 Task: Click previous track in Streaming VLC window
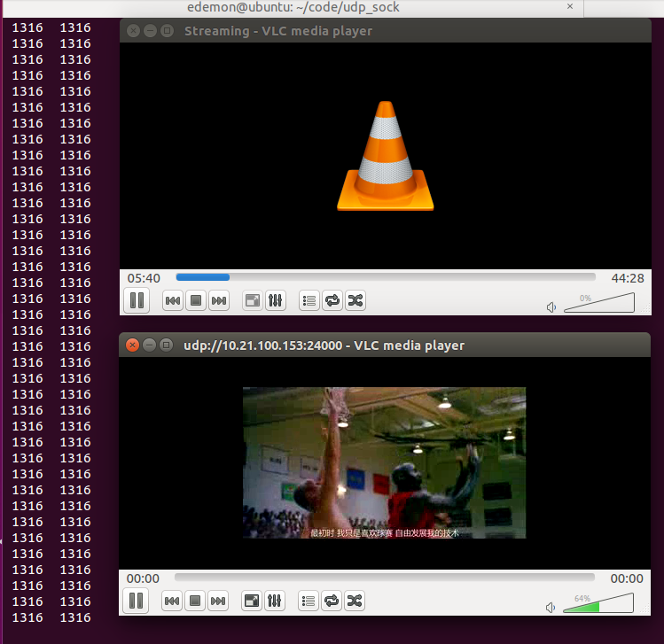[x=173, y=301]
